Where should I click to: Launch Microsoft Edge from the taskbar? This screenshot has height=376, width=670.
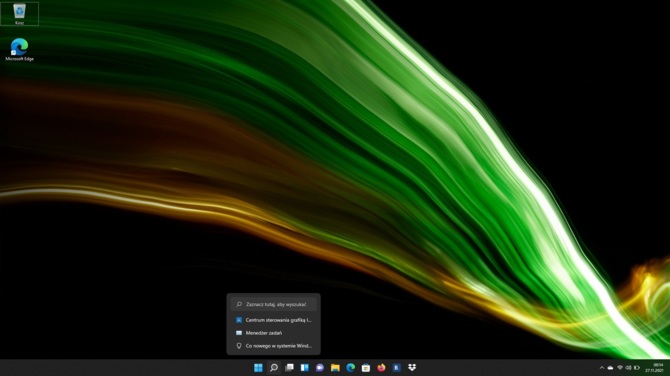(x=350, y=367)
